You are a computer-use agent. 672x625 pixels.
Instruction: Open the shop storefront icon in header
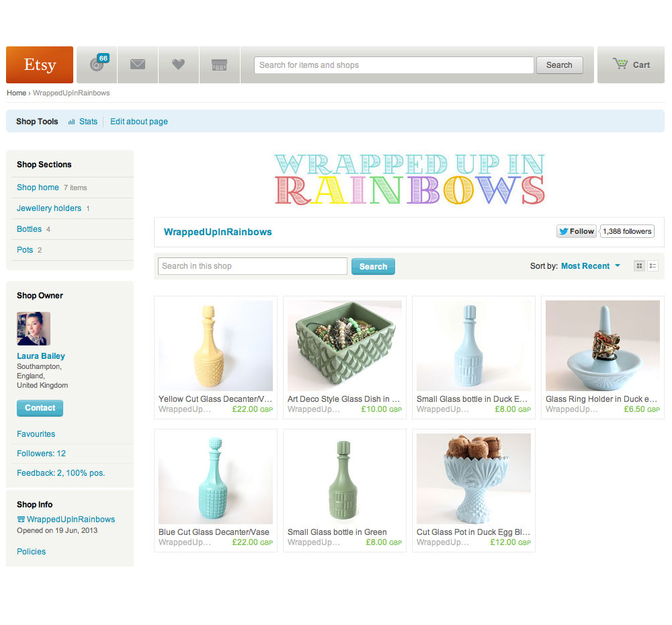219,65
